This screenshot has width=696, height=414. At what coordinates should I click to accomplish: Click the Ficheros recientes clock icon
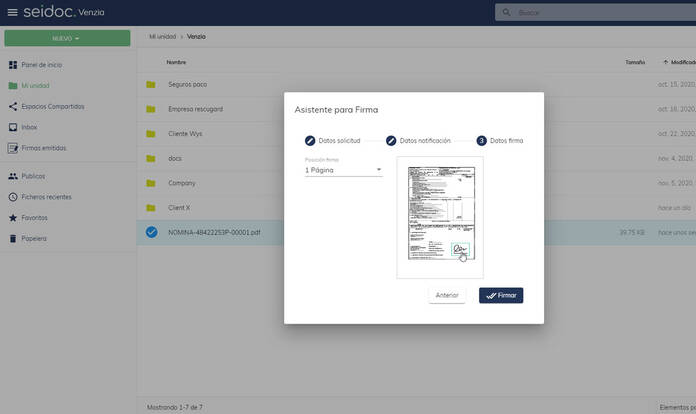tap(13, 197)
